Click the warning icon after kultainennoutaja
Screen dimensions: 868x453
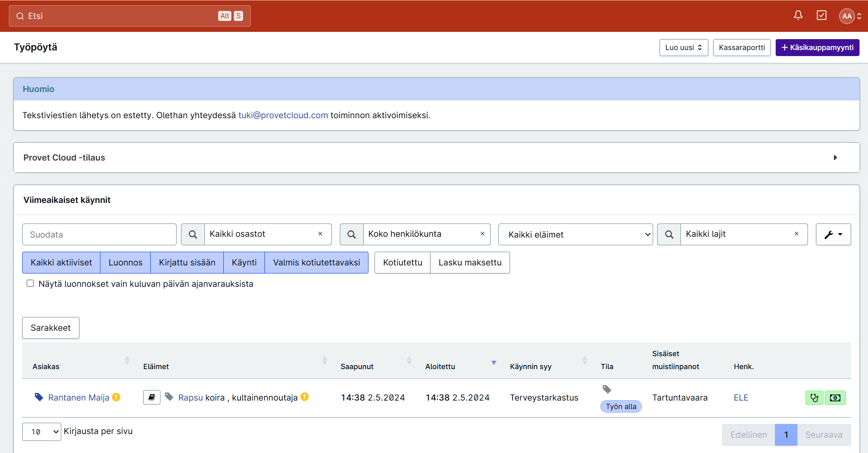click(305, 397)
